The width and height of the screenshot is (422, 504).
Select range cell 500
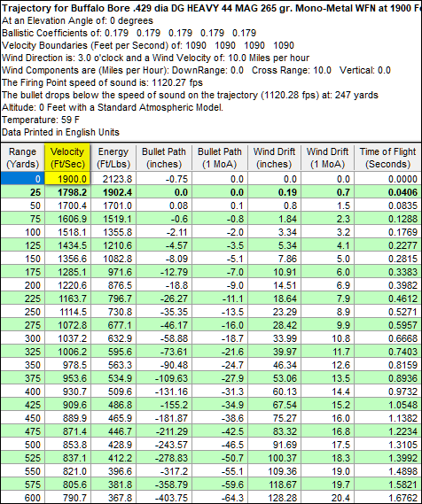[x=22, y=445]
